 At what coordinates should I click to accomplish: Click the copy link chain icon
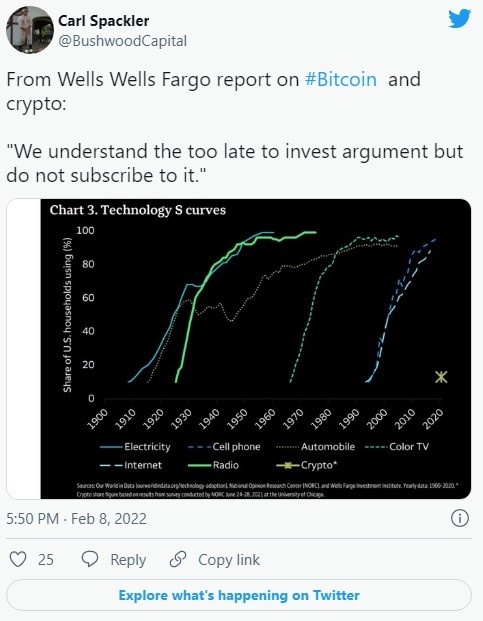tap(178, 559)
